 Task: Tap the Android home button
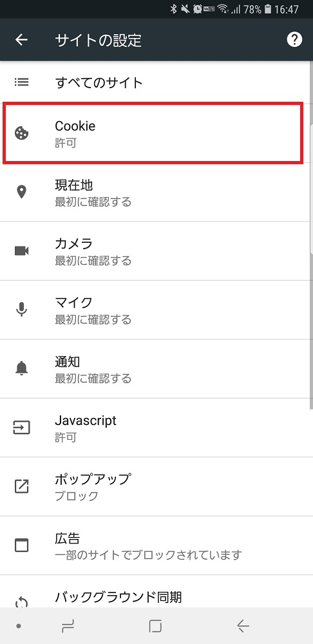[155, 626]
